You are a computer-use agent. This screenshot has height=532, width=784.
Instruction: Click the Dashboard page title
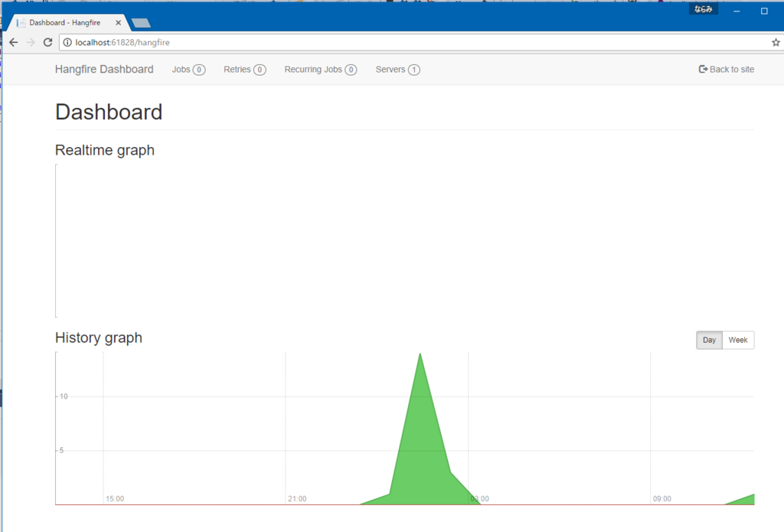pyautogui.click(x=109, y=112)
